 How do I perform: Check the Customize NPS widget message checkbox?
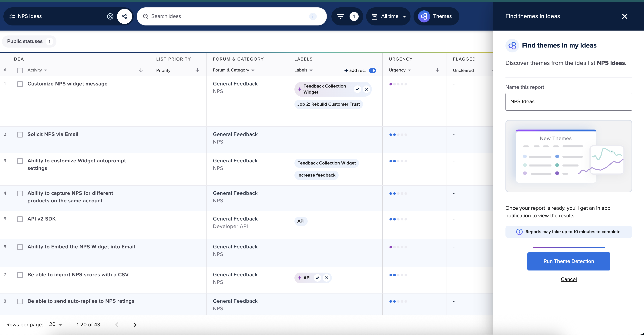click(x=20, y=84)
